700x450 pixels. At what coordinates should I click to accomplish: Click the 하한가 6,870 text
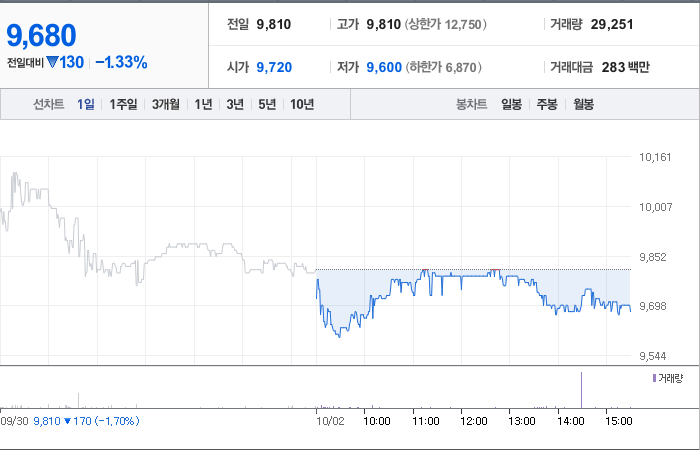(x=443, y=67)
